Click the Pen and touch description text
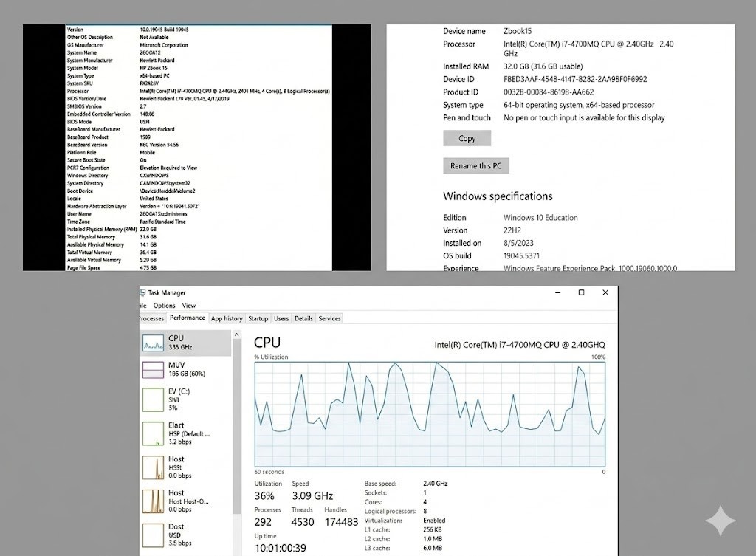 click(x=584, y=117)
